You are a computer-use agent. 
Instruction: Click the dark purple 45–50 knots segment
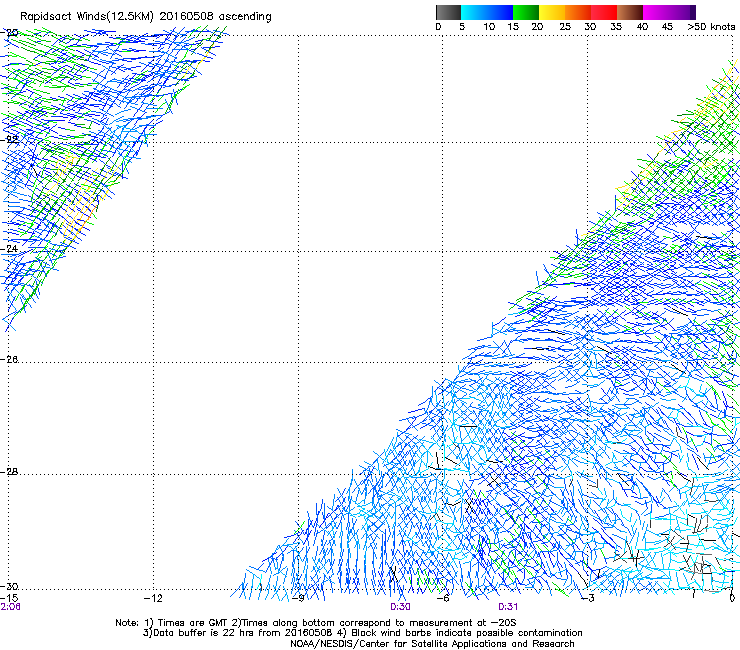(x=682, y=12)
